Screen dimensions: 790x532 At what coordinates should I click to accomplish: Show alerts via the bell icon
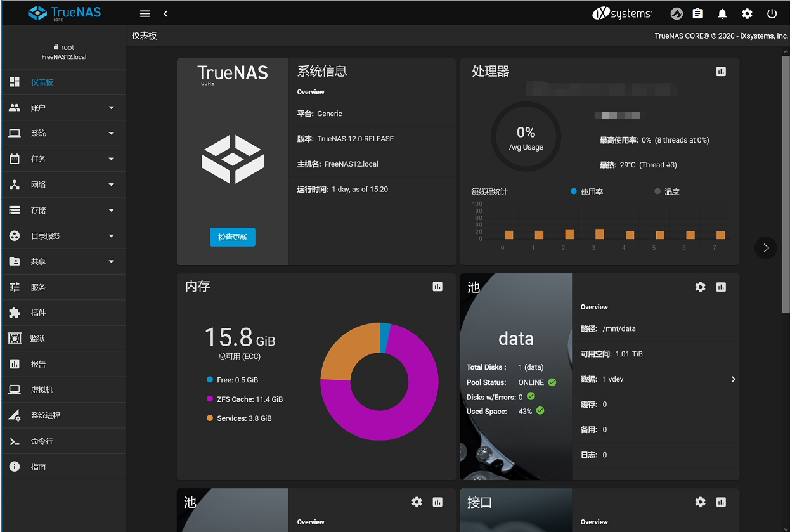pos(722,13)
